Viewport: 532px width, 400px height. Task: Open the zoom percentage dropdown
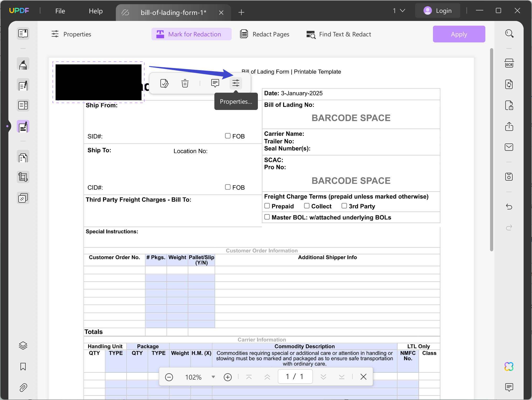click(x=213, y=377)
